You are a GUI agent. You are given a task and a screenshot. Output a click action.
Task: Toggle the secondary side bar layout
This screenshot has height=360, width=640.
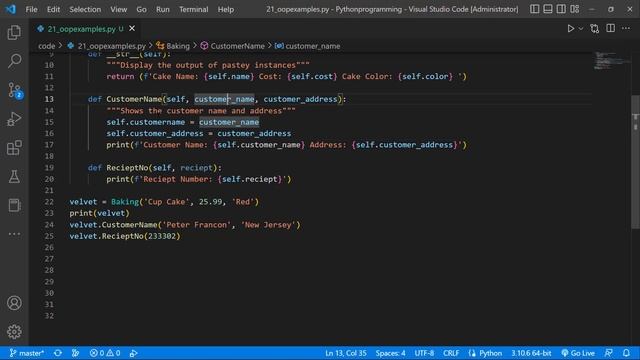click(561, 9)
